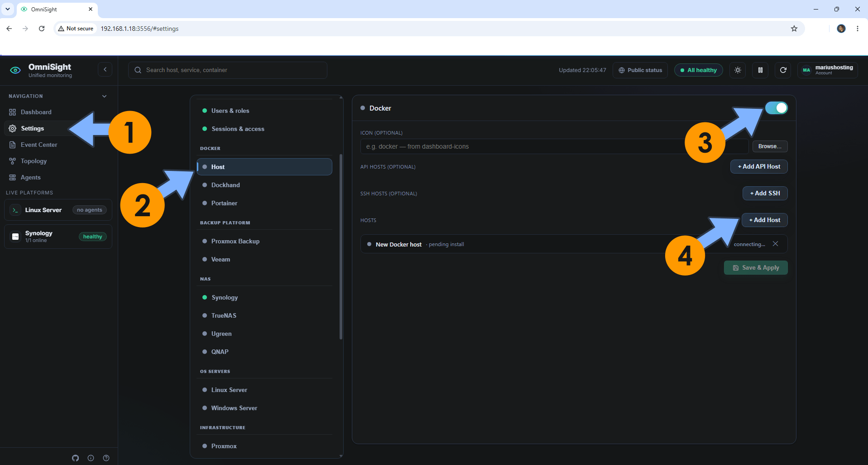Click the 'healthy' Synology badge
Image resolution: width=868 pixels, height=465 pixels.
(x=93, y=237)
